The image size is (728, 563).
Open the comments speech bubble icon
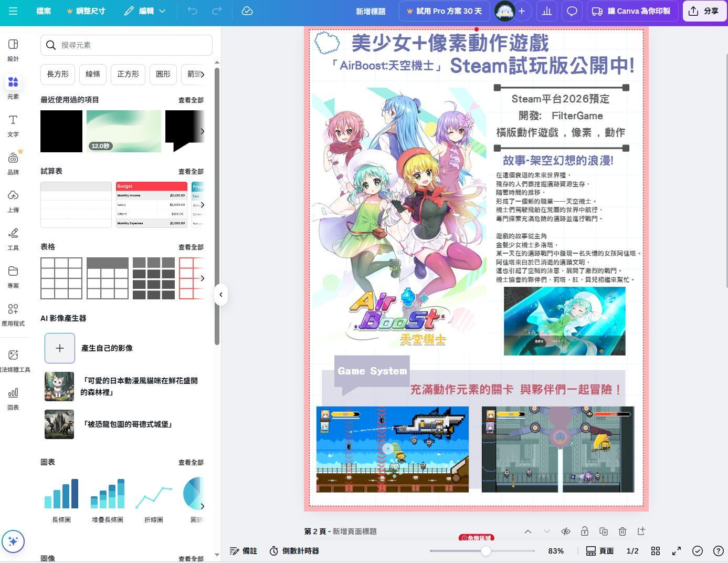pyautogui.click(x=572, y=11)
